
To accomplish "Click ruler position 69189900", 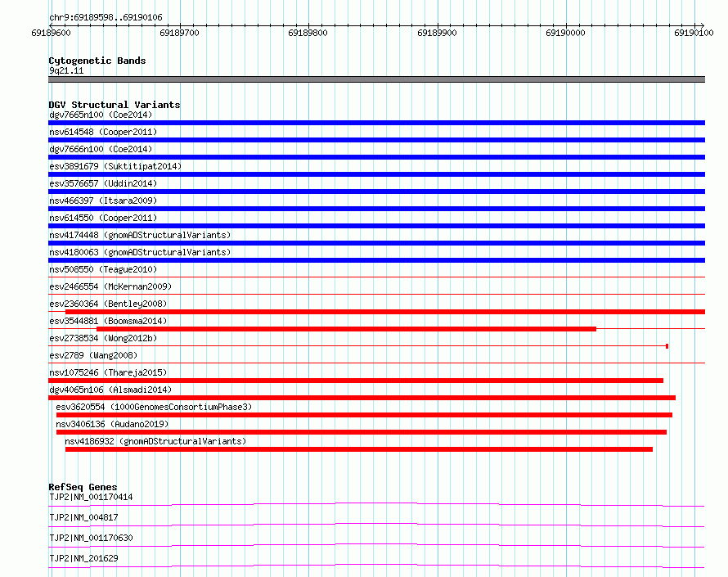I will pyautogui.click(x=437, y=33).
